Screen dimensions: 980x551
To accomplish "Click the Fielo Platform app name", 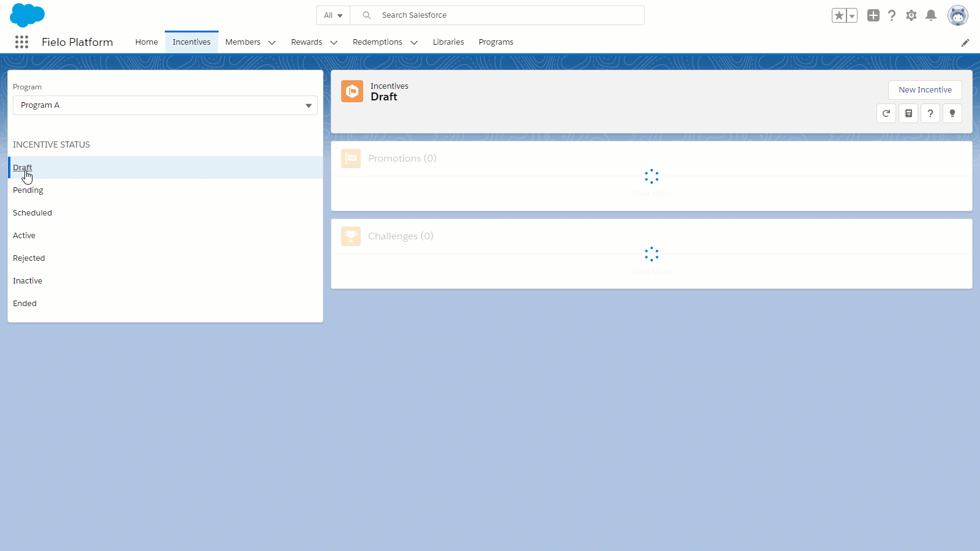I will [x=77, y=42].
